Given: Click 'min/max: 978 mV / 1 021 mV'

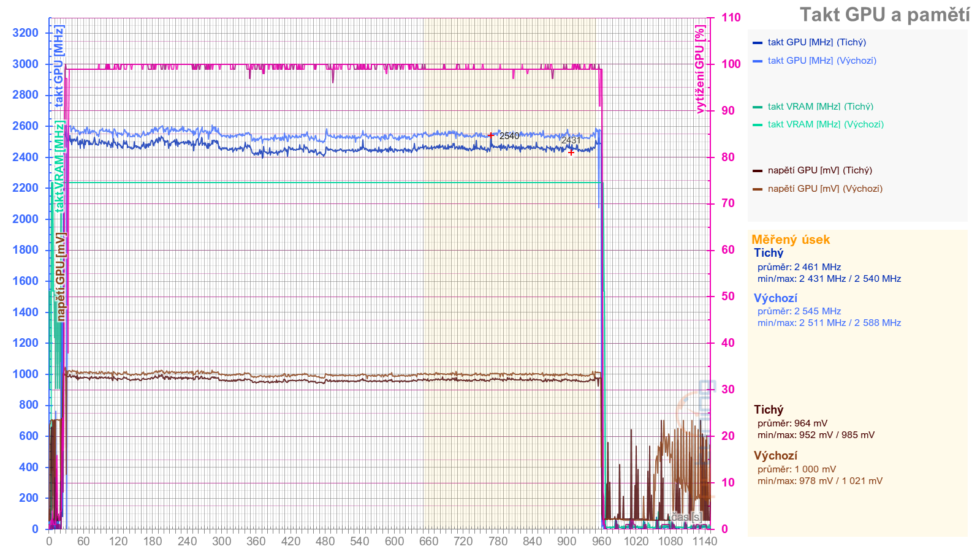Looking at the screenshot, I should click(820, 481).
